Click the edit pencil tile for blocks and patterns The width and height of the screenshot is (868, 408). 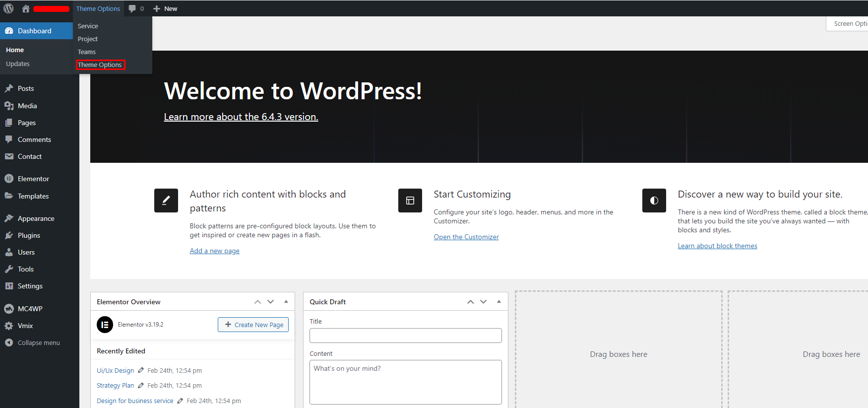click(166, 201)
